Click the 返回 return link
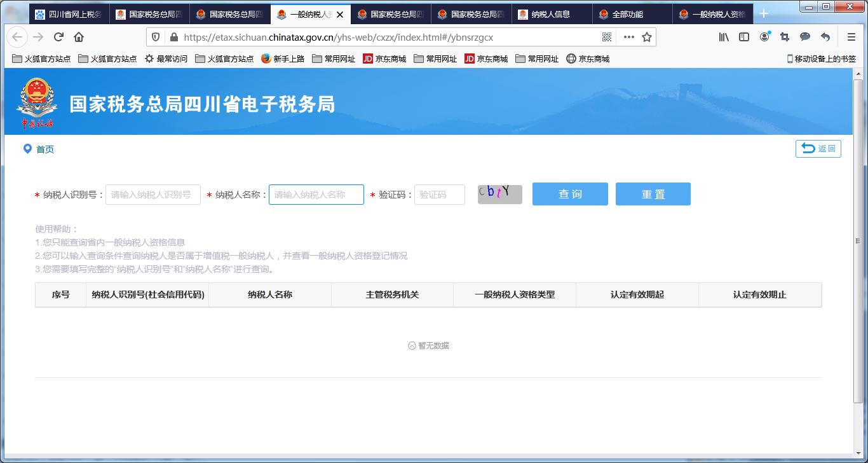This screenshot has width=868, height=463. (818, 148)
